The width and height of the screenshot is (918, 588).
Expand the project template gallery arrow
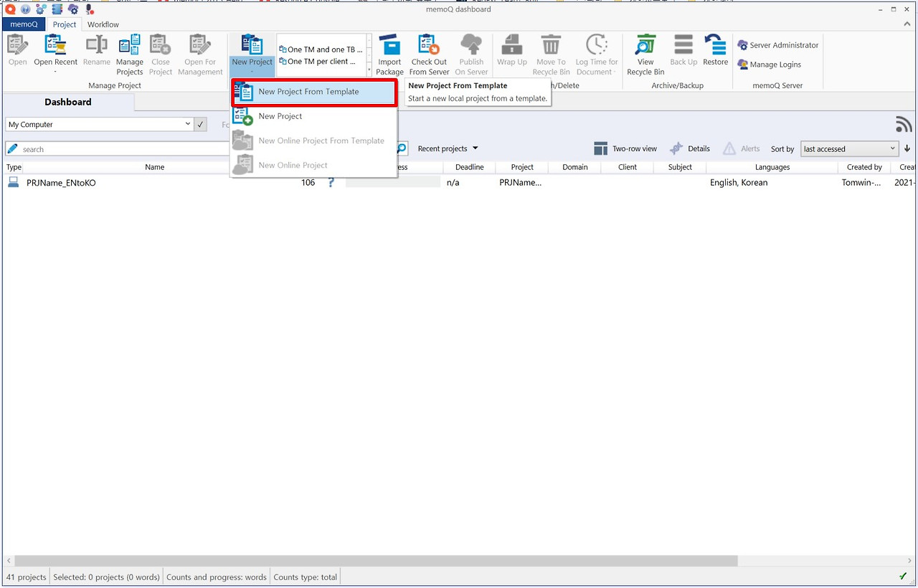369,70
